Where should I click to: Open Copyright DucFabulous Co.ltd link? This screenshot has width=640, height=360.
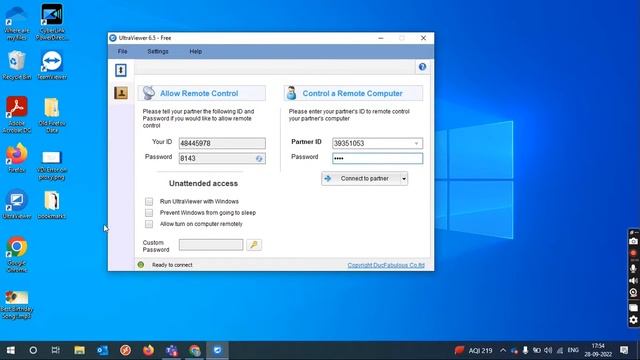(x=386, y=265)
